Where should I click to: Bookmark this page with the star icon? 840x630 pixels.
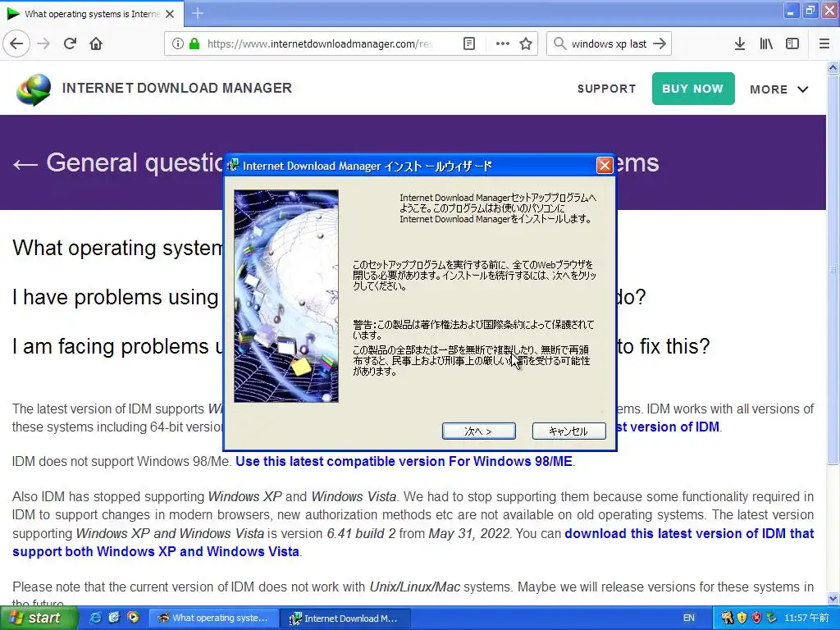(526, 43)
